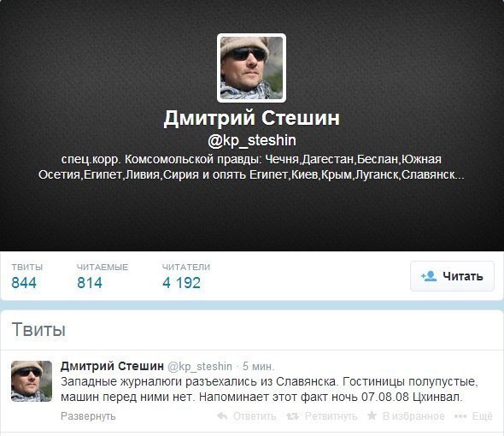Click the three-dots Ещё icon
The width and height of the screenshot is (504, 436).
[460, 416]
